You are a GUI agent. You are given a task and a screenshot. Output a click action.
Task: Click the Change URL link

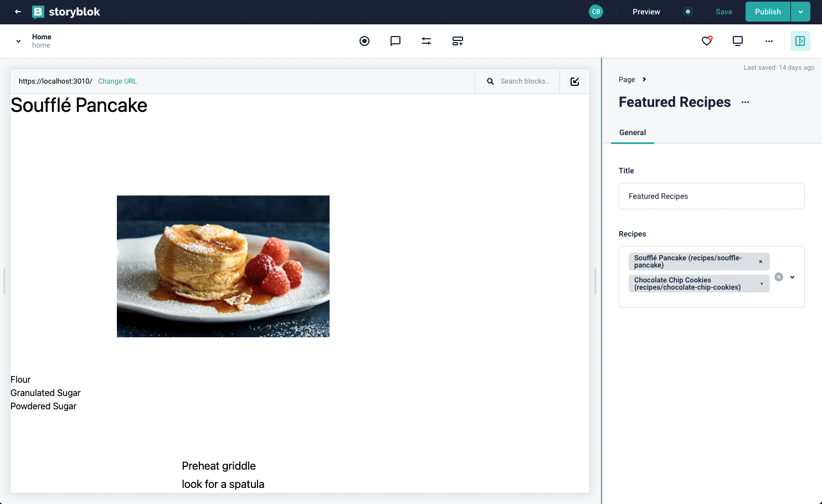pos(117,81)
